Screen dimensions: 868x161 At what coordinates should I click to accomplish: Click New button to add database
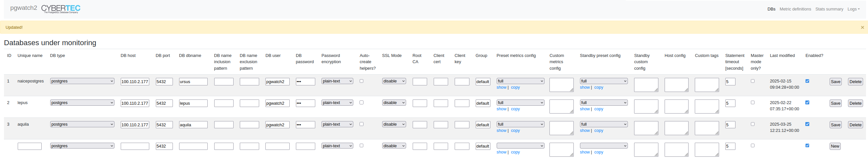click(x=835, y=146)
